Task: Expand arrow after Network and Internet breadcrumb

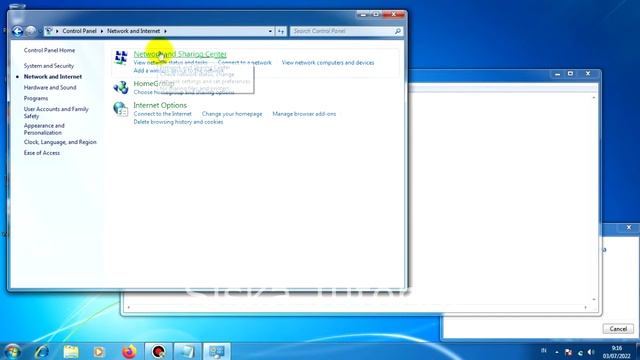Action: point(165,31)
